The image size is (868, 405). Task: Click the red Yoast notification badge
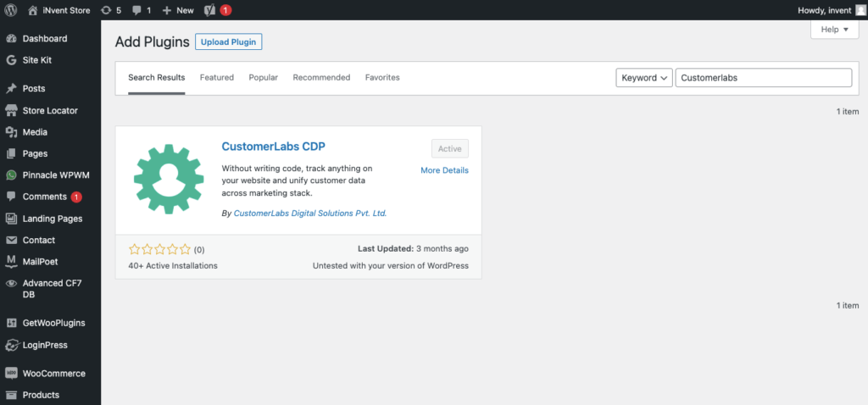tap(225, 10)
